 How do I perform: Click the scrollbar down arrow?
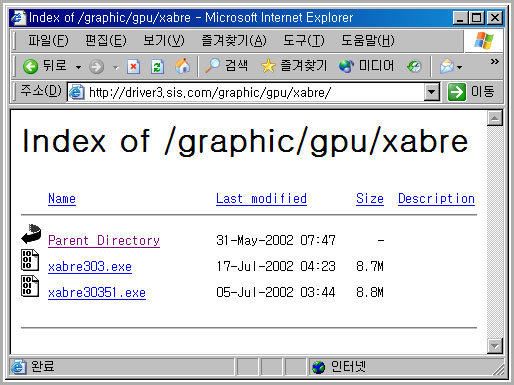(x=495, y=346)
